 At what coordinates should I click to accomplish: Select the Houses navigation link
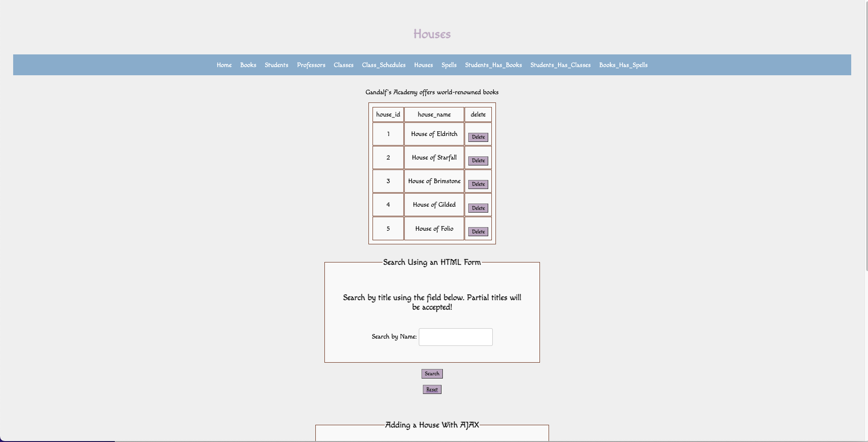point(423,65)
